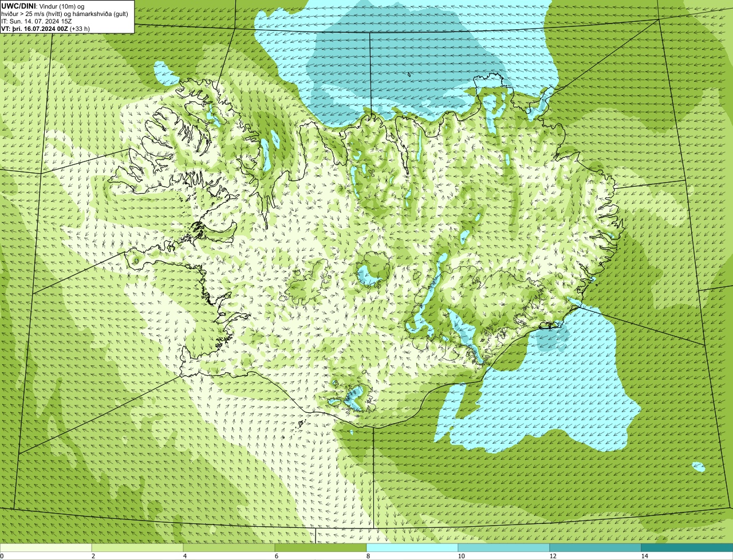This screenshot has height=560, width=733.
Task: Click the "10" legend scale label
Action: tap(461, 556)
